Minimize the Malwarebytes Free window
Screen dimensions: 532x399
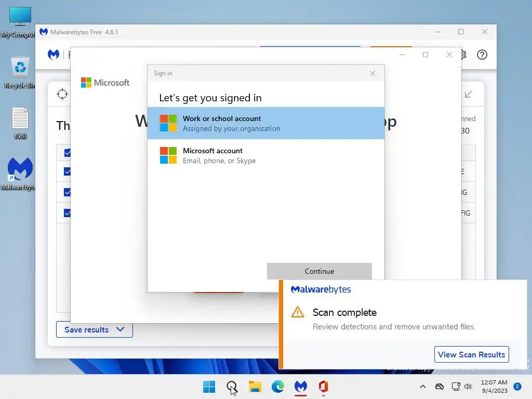pyautogui.click(x=437, y=32)
